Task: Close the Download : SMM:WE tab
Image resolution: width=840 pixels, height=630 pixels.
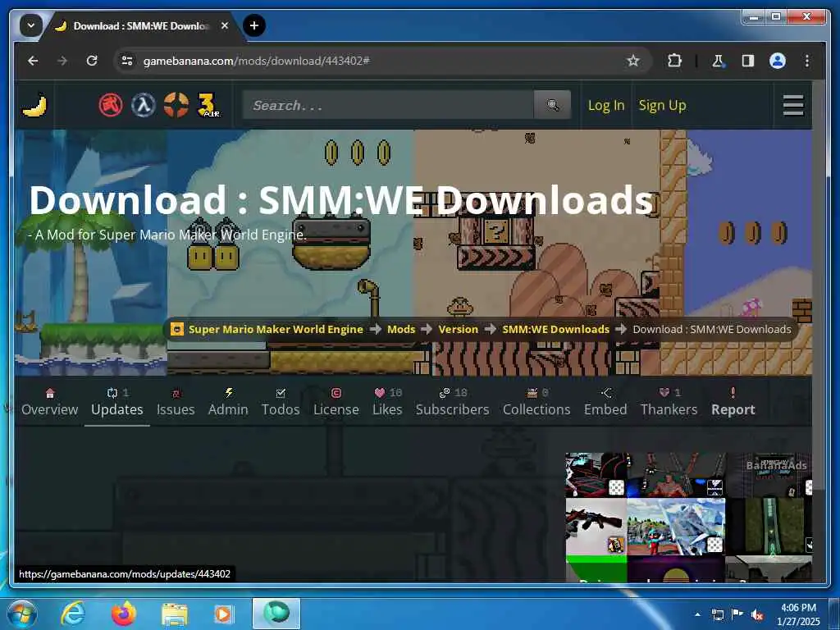Action: (225, 25)
